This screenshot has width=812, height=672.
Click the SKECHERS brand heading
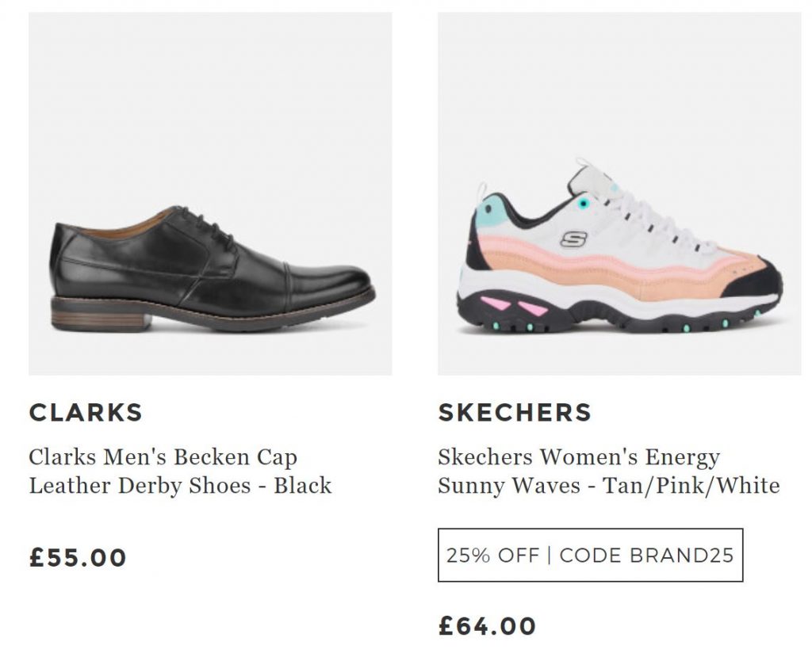pos(515,413)
